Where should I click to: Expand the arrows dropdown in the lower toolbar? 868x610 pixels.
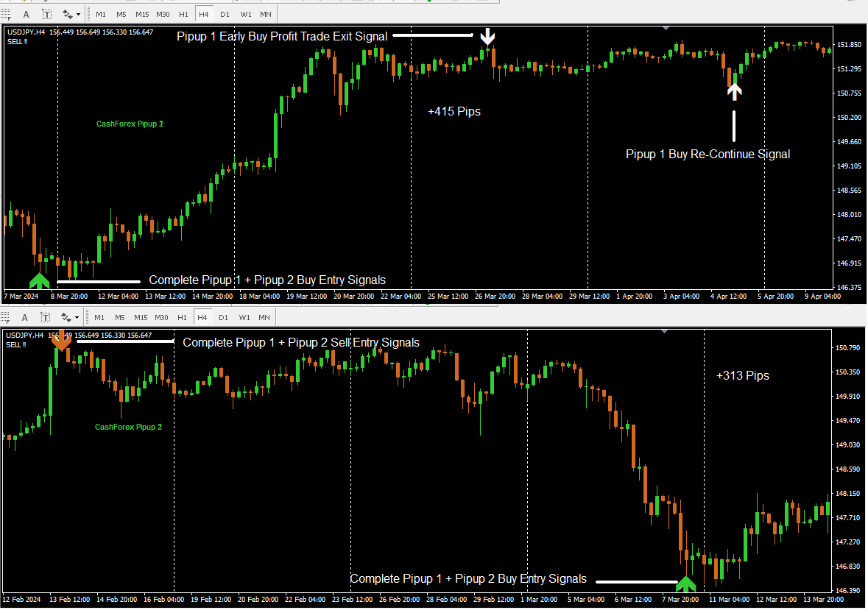pyautogui.click(x=71, y=317)
